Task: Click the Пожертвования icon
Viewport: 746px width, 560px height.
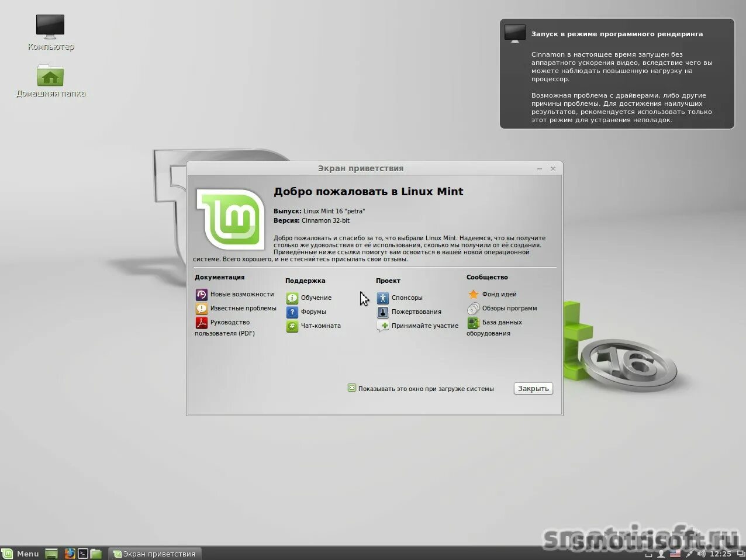Action: [x=382, y=312]
